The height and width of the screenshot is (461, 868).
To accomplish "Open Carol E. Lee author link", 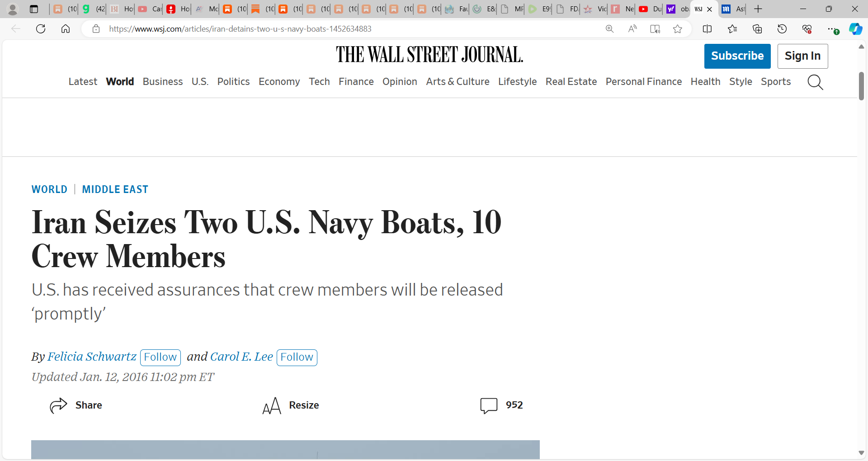I will [x=241, y=357].
